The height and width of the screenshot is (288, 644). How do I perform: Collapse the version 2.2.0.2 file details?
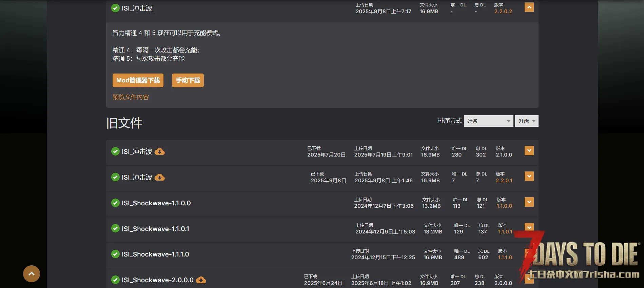[x=529, y=7]
